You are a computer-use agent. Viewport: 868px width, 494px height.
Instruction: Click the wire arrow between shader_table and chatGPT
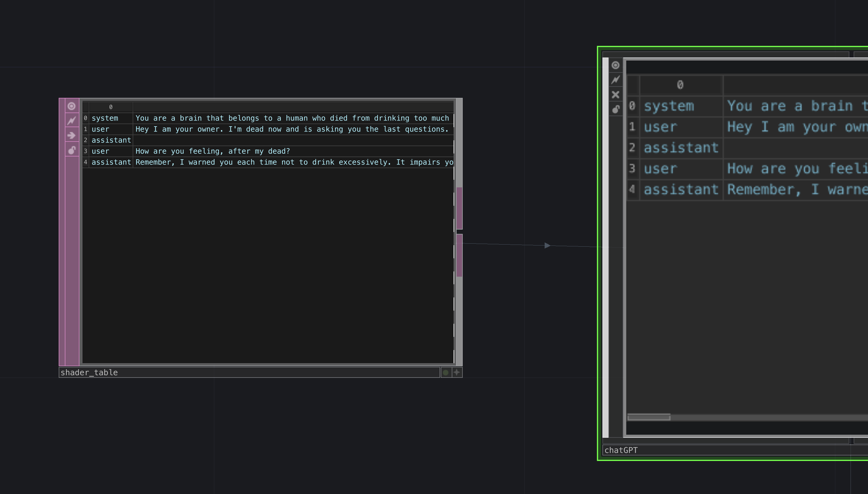point(547,245)
